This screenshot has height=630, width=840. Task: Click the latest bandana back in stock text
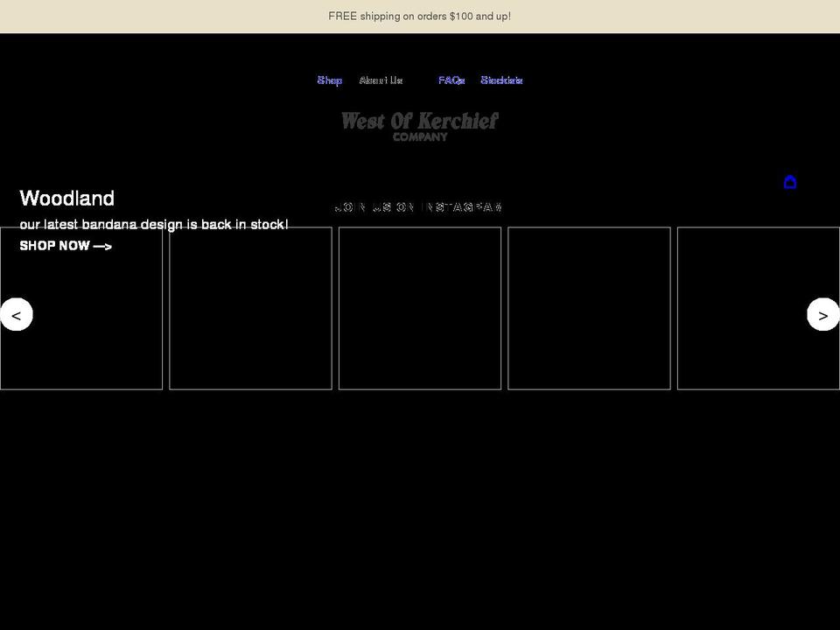[154, 224]
